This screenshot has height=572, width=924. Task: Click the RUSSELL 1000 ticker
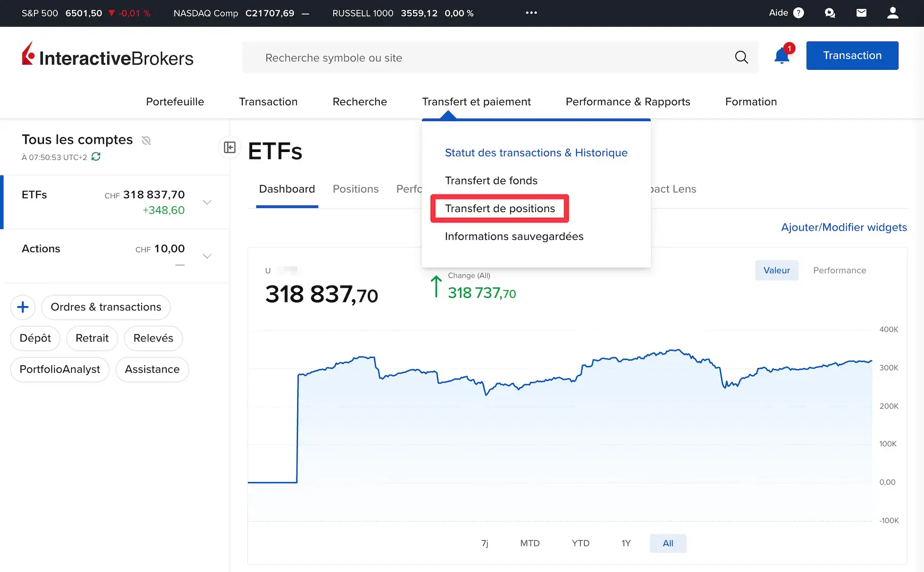point(403,13)
